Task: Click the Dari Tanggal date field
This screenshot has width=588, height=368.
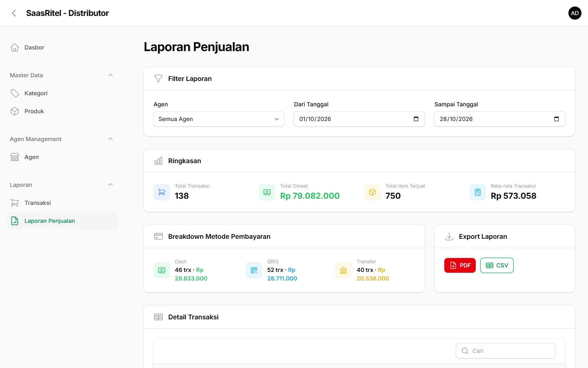Action: pyautogui.click(x=359, y=119)
